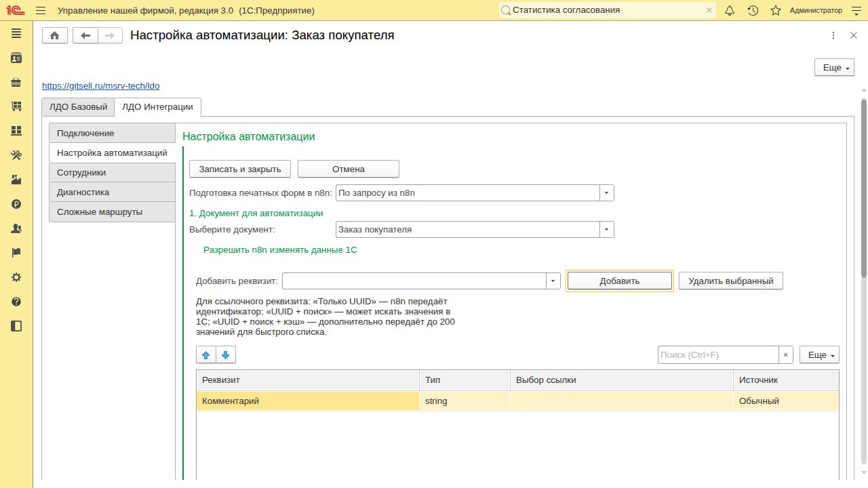The image size is (868, 488).
Task: Open the CRM contact card section icon
Action: (16, 58)
